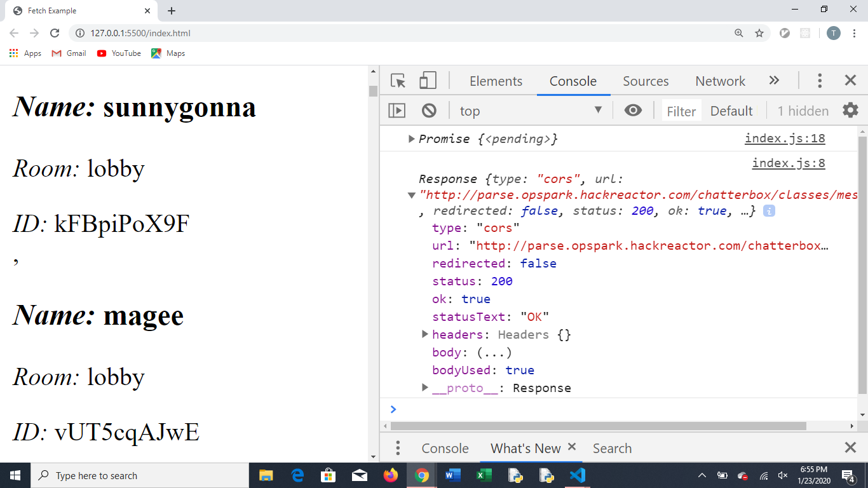Open the Windows Start menu
The image size is (868, 488).
[15, 475]
